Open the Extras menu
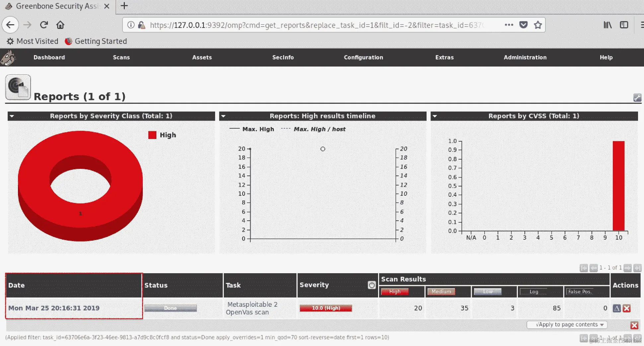The height and width of the screenshot is (346, 644). point(444,58)
